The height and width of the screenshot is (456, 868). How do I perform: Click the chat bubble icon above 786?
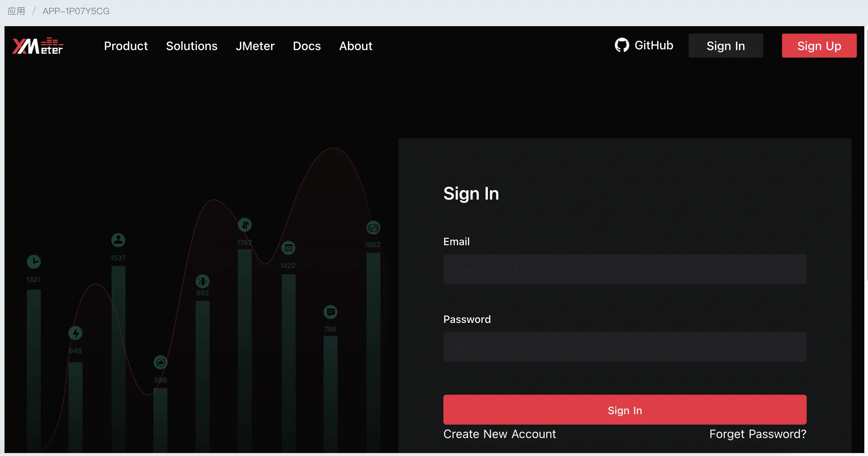330,312
